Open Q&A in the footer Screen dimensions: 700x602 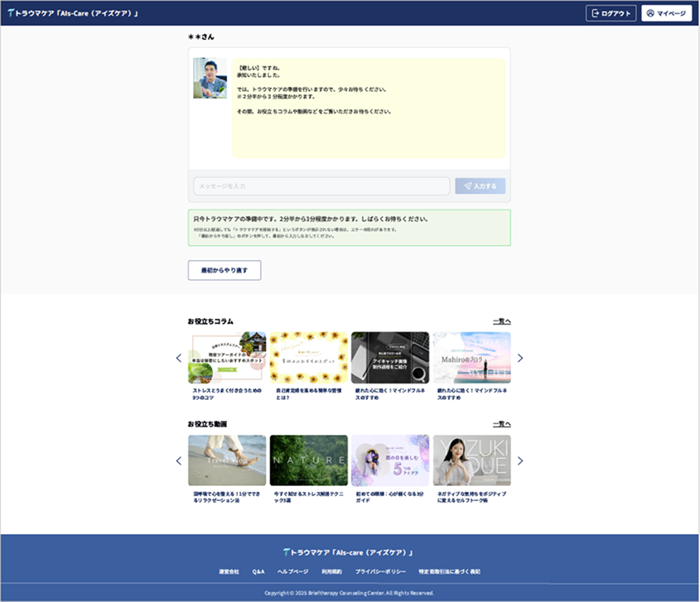pos(258,572)
